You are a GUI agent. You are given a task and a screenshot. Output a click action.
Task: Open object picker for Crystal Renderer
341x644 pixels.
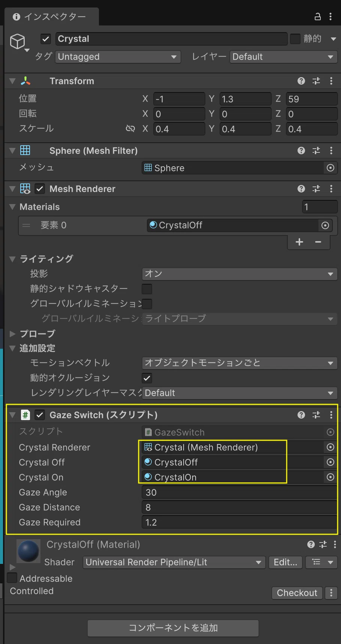330,447
